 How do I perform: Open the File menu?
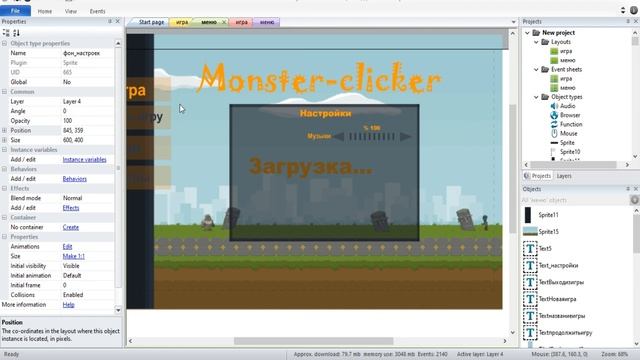(x=15, y=11)
